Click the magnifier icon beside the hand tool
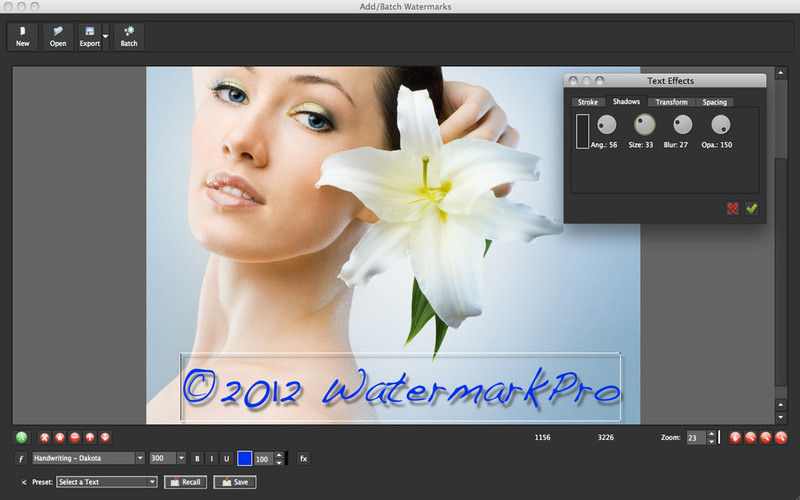 click(x=751, y=437)
